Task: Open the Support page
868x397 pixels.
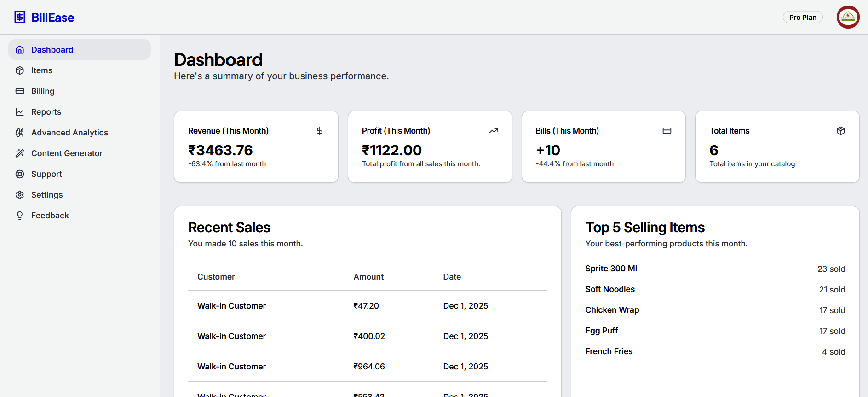Action: click(80, 174)
